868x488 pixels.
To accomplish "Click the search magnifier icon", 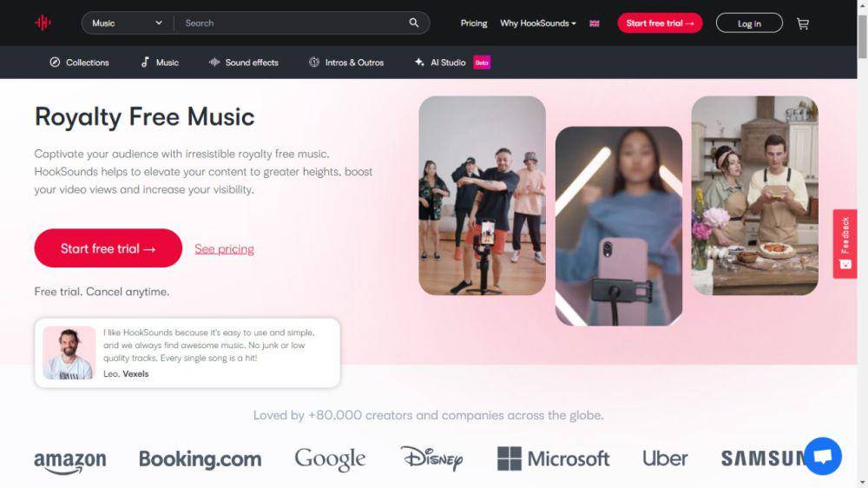I will [413, 23].
